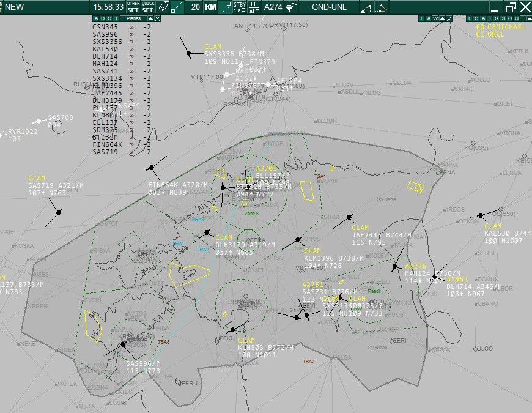Toggle the G filter in controller list
Screen dimensions: 532x413
click(x=497, y=19)
